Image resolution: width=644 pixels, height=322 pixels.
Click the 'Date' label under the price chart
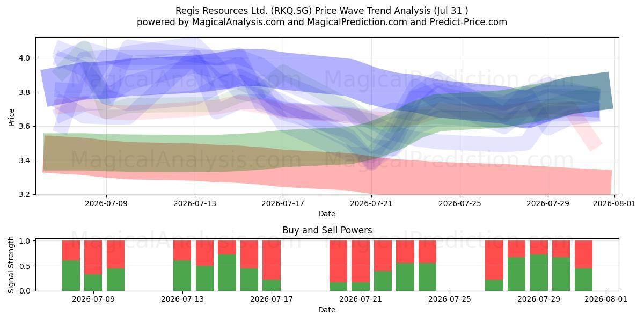click(x=327, y=214)
